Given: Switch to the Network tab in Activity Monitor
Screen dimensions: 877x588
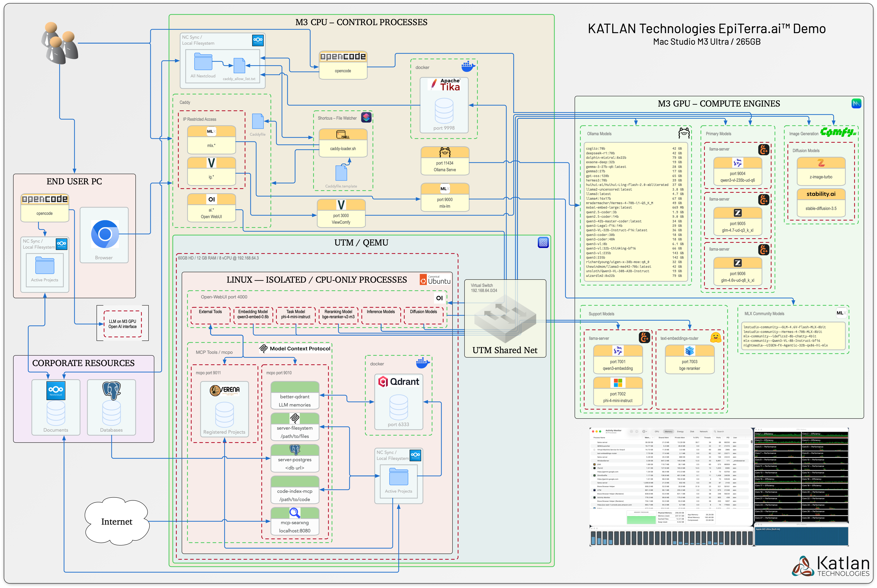Looking at the screenshot, I should click(x=704, y=432).
